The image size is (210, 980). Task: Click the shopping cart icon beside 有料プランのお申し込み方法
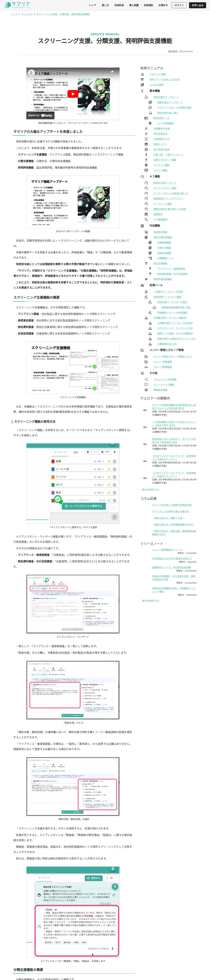click(142, 80)
